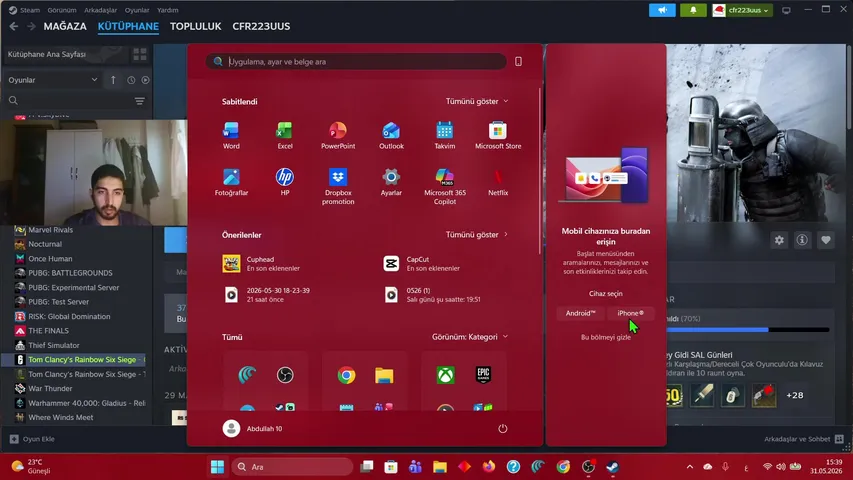Screen dimensions: 853x480
Task: Open game info icon in Steam
Action: click(x=802, y=240)
